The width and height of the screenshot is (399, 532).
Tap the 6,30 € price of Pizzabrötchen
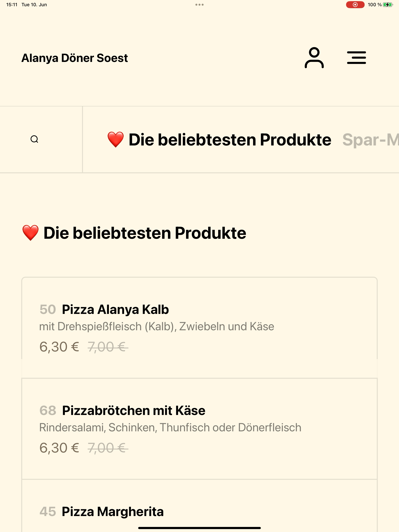pyautogui.click(x=59, y=448)
